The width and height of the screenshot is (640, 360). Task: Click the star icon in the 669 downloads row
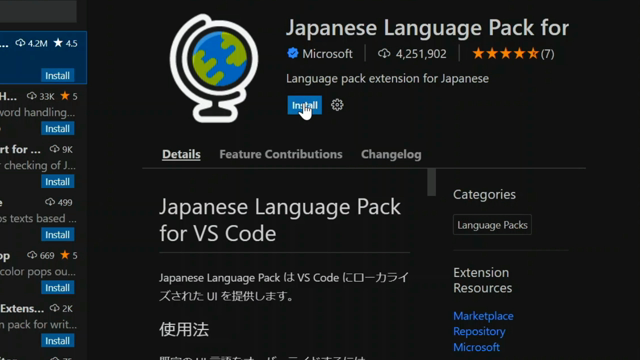point(64,255)
